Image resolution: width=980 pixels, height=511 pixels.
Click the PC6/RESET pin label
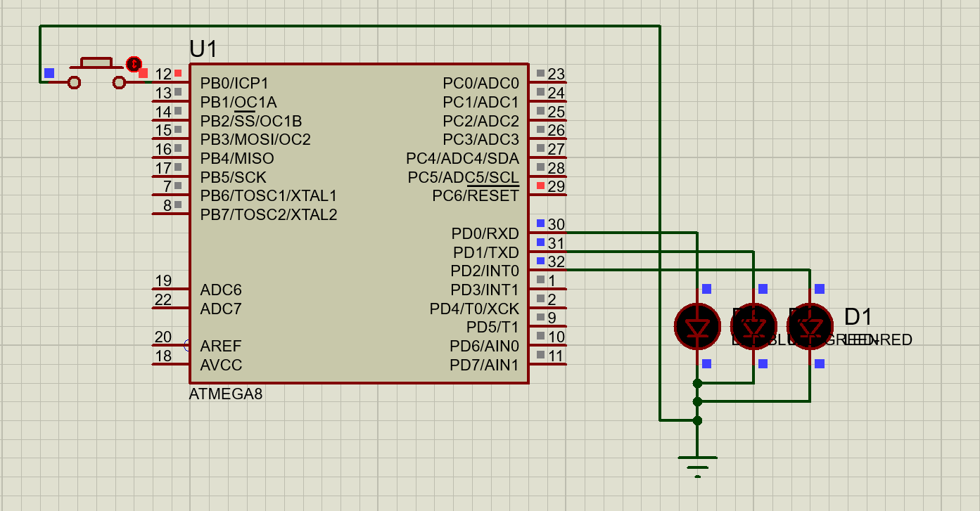pyautogui.click(x=476, y=196)
